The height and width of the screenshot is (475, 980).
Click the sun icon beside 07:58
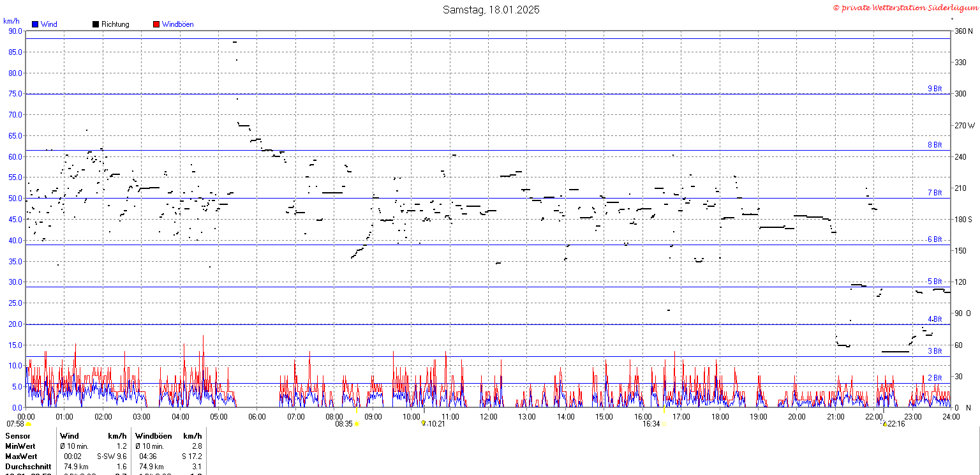(28, 424)
